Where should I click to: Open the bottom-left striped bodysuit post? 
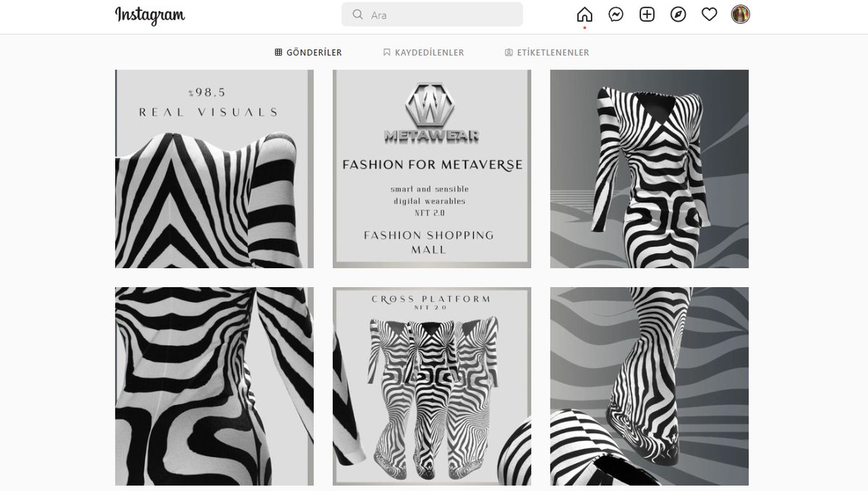(213, 388)
